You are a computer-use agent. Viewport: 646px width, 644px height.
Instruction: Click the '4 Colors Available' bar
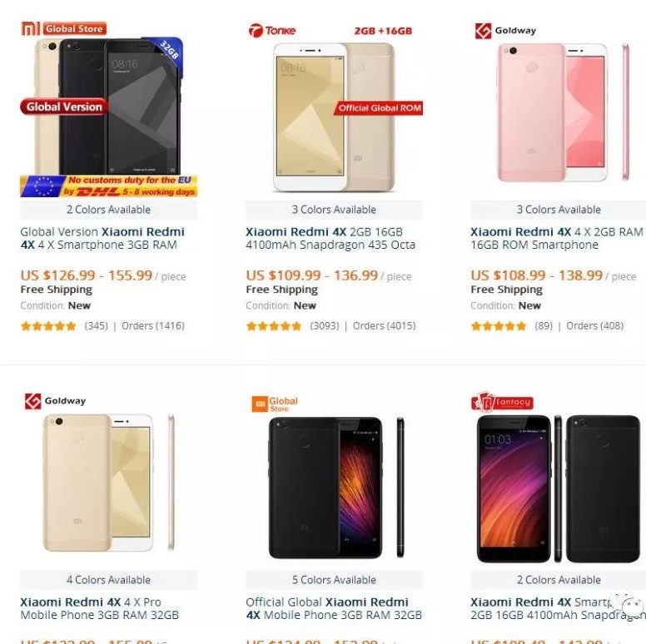click(x=109, y=580)
